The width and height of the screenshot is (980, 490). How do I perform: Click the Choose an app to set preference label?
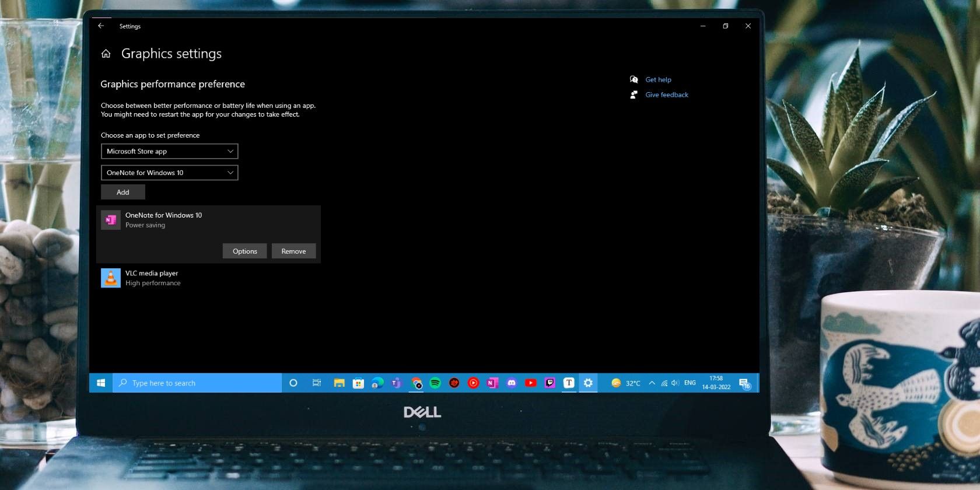point(150,135)
